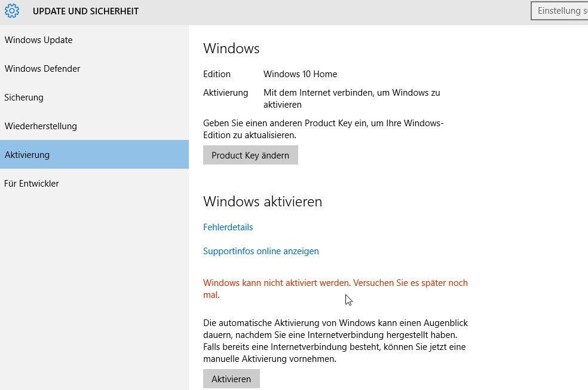
Task: Open the Fehlerdetails link
Action: pos(228,227)
